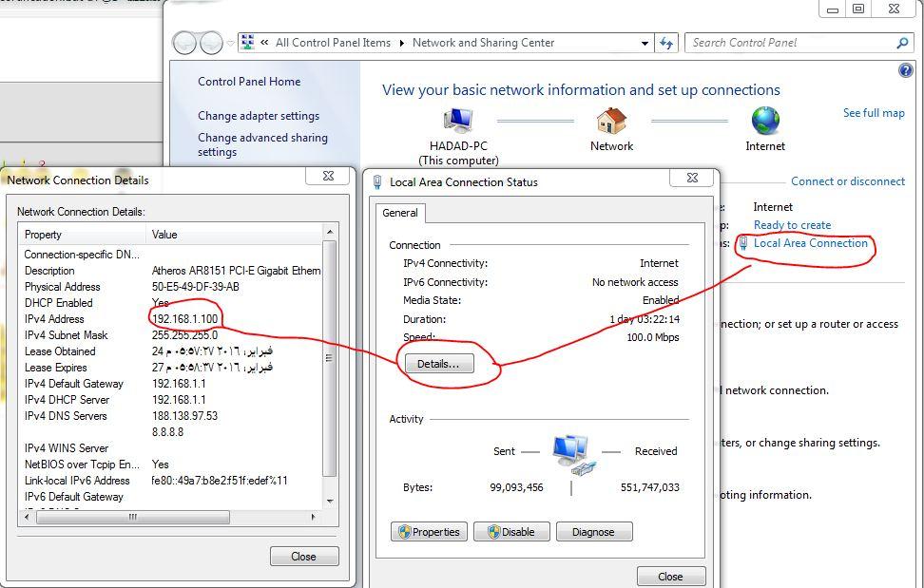924x588 pixels.
Task: Click the sent bytes value 99,093,456
Action: pos(517,487)
